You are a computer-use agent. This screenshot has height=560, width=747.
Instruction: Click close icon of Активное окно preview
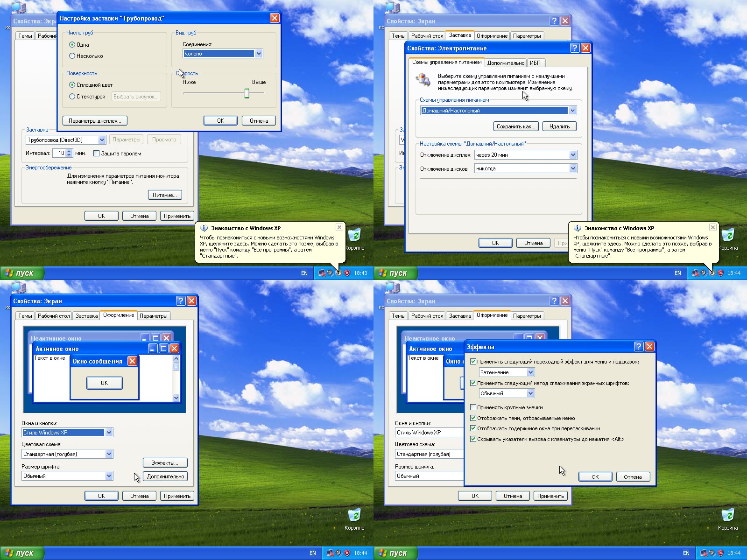tap(174, 348)
